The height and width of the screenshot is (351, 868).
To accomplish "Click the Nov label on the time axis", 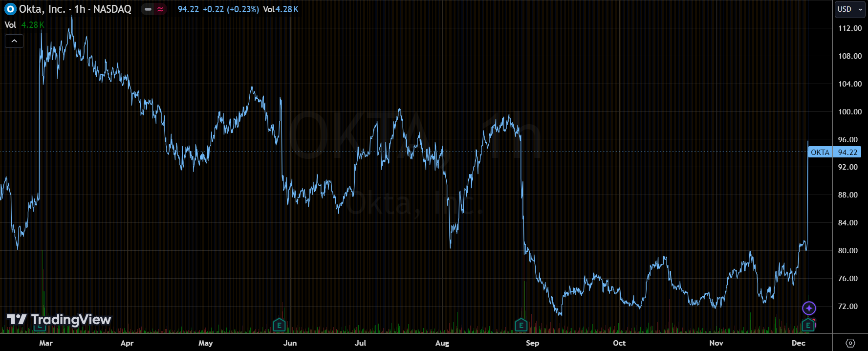I will point(716,343).
